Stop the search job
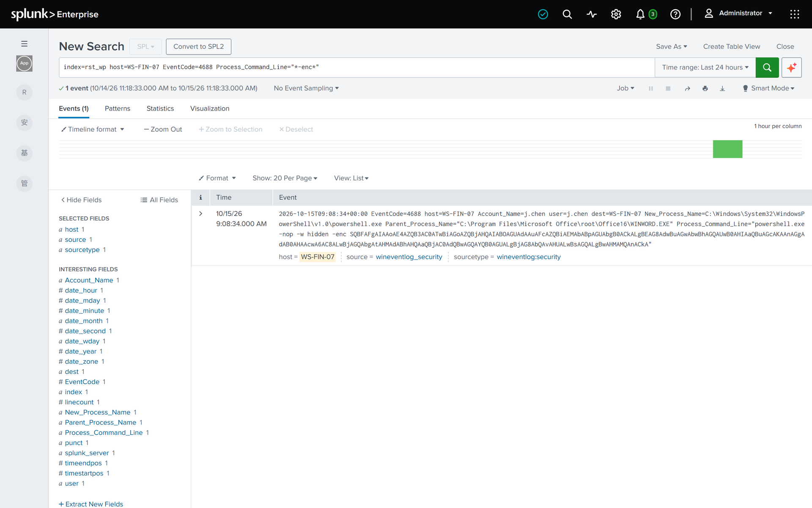Screen dimensions: 812x508 [x=668, y=88]
